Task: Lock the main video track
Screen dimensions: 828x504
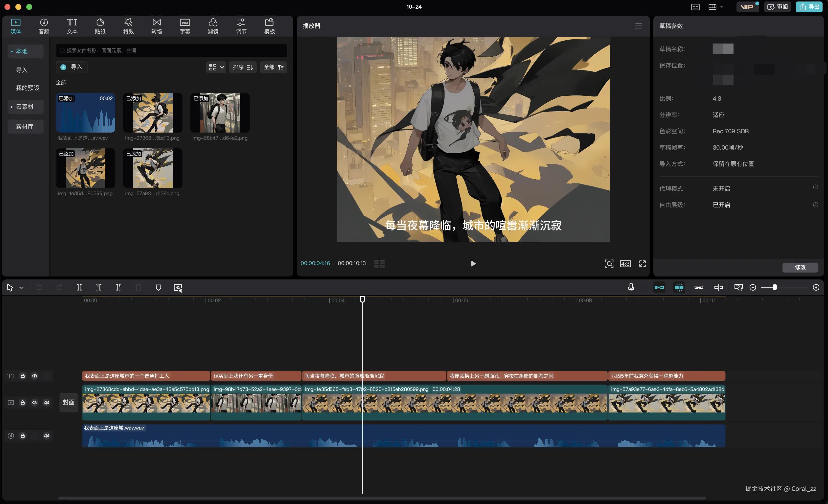Action: pos(23,403)
